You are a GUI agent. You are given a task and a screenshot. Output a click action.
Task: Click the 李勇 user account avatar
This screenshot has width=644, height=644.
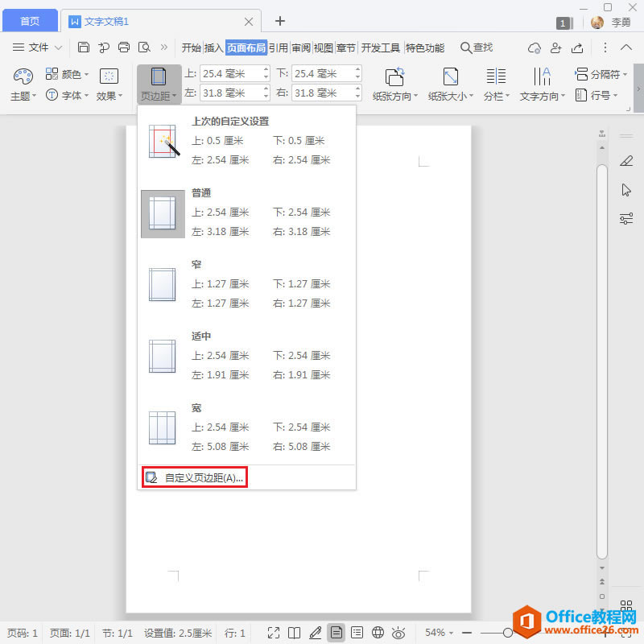tap(597, 23)
